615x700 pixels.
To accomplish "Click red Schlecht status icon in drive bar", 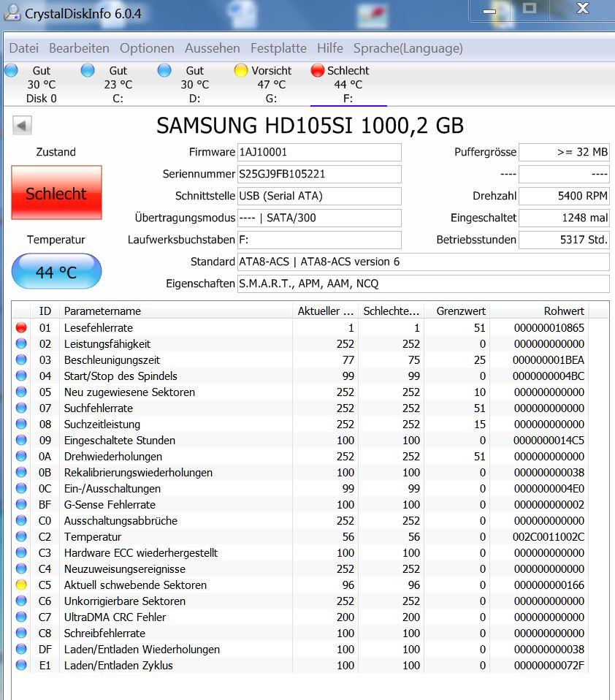I will click(x=317, y=70).
